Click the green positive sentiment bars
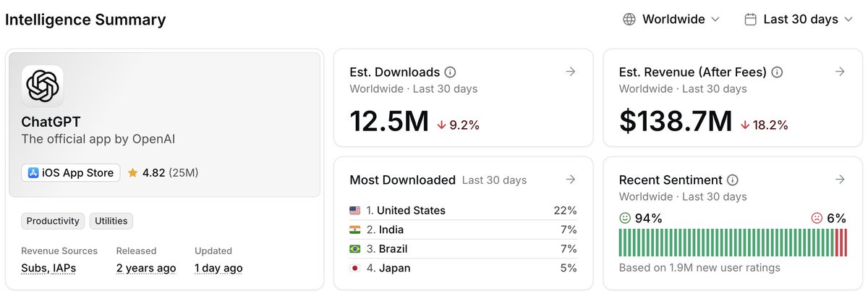This screenshot has height=294, width=868. [726, 242]
